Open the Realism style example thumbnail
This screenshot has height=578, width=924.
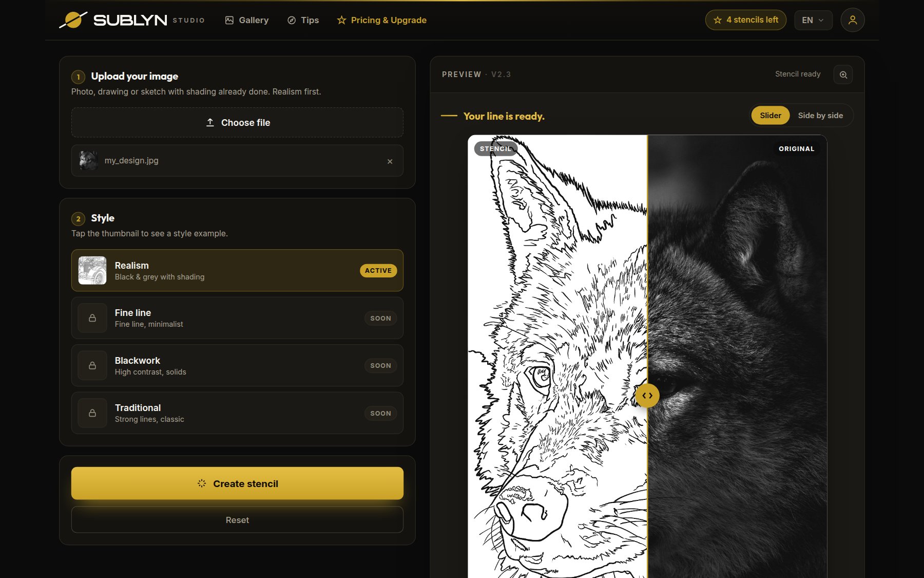coord(92,270)
